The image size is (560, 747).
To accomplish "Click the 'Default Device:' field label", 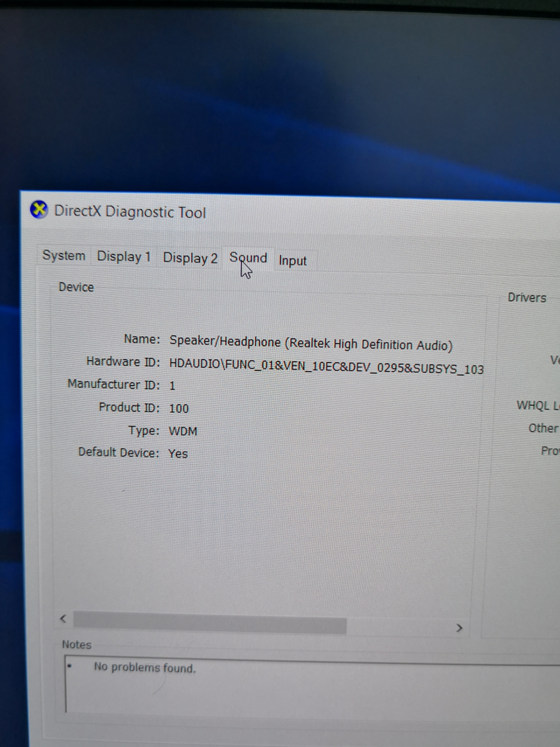I will 119,452.
